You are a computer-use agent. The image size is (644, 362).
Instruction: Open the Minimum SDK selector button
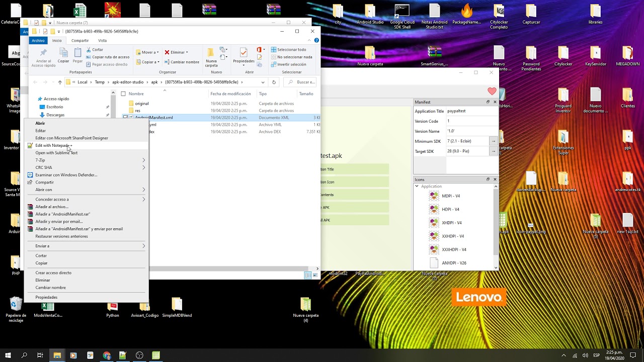click(493, 141)
